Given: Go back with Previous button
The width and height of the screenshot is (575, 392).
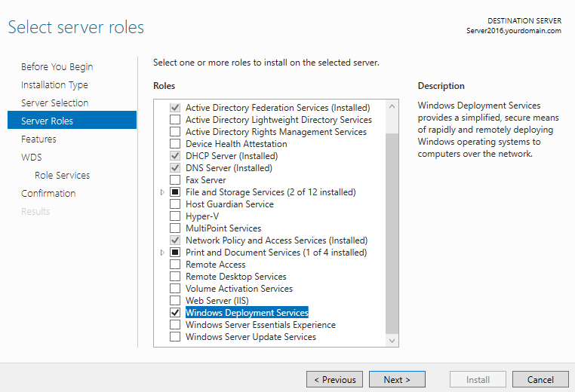Looking at the screenshot, I should (x=334, y=379).
